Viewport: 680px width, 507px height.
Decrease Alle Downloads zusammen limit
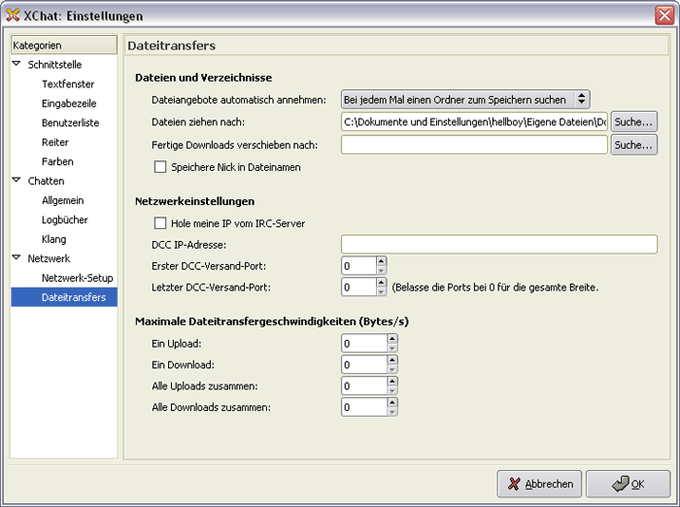[x=392, y=412]
